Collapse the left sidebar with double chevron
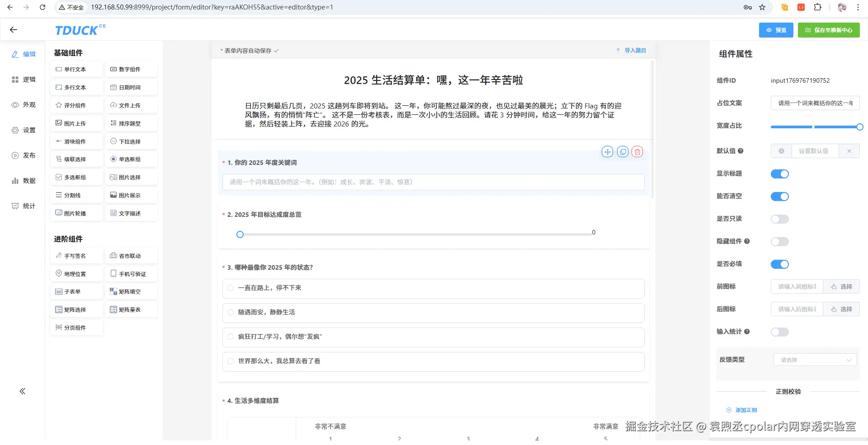The width and height of the screenshot is (868, 445). click(x=23, y=391)
